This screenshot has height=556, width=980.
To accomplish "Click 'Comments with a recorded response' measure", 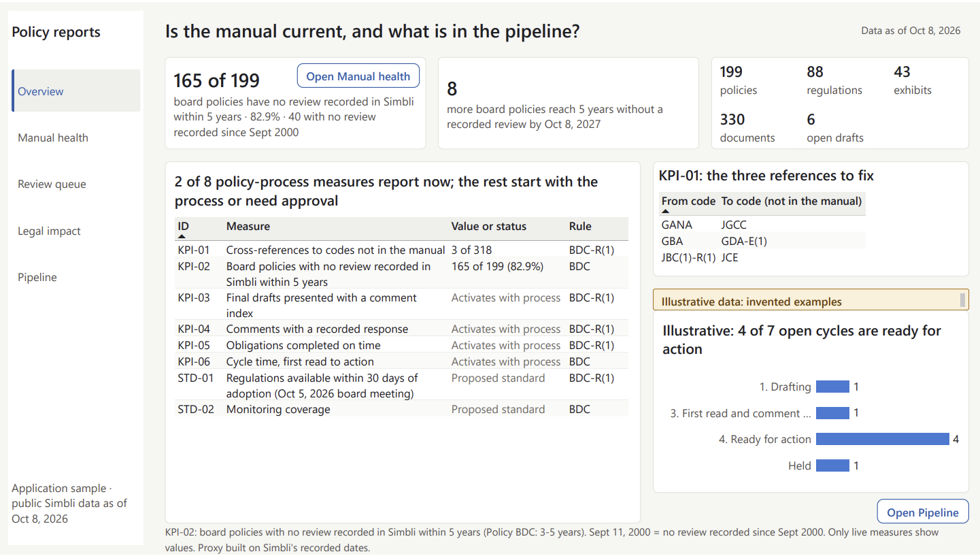I will point(318,329).
